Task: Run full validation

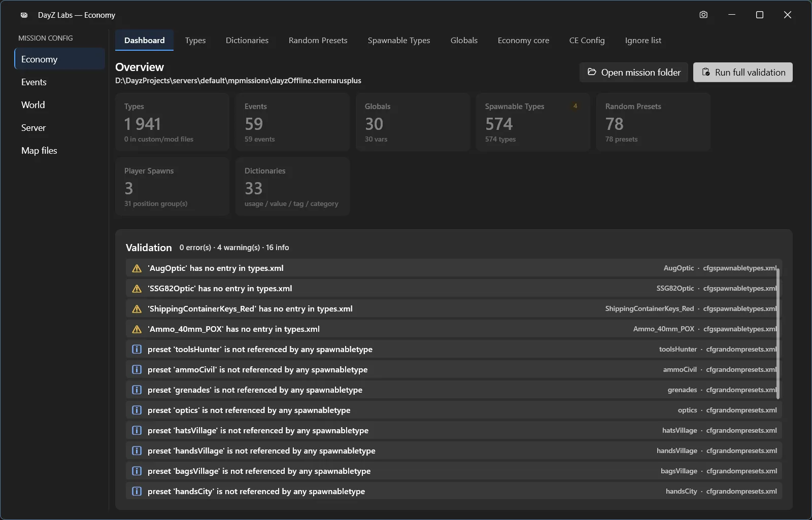Action: tap(743, 72)
